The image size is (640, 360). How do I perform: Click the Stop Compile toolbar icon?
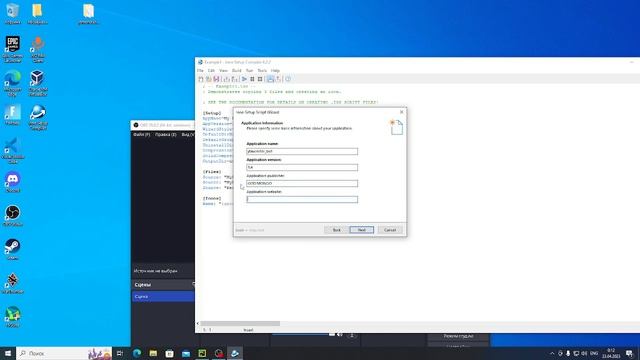pos(235,79)
